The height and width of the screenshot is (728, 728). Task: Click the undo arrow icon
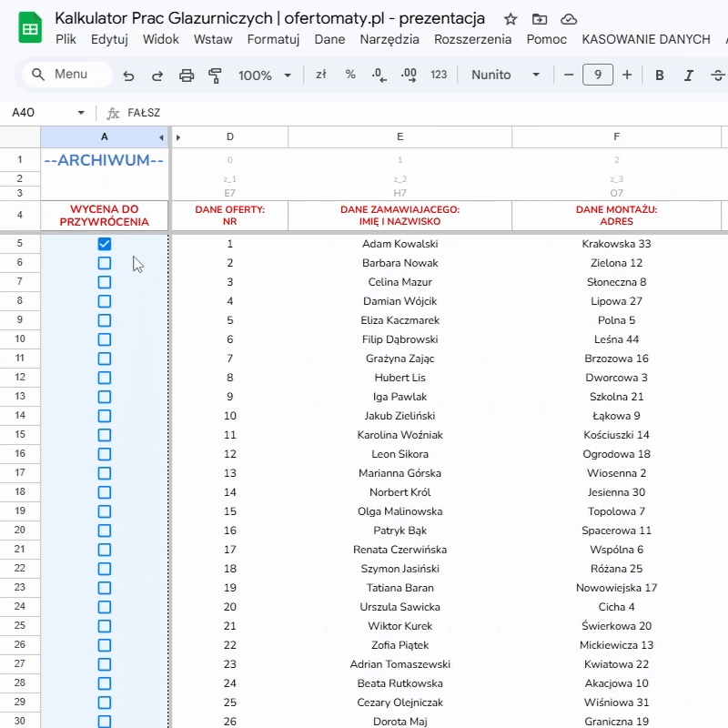point(128,76)
